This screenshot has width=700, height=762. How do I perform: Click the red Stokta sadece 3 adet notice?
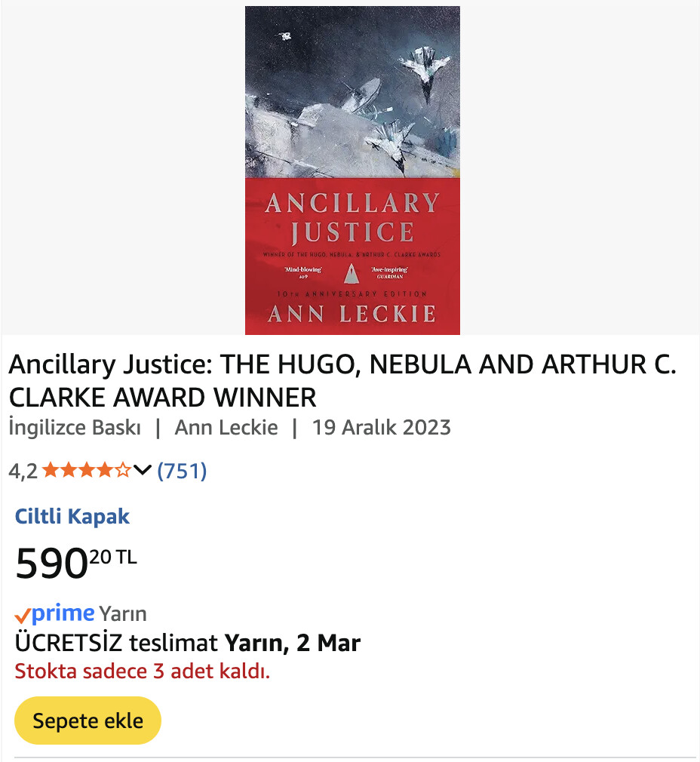pyautogui.click(x=143, y=671)
